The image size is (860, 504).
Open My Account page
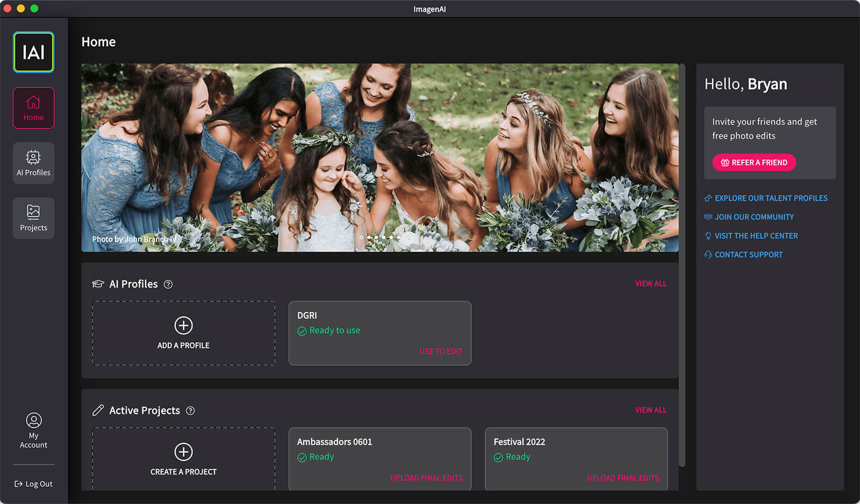pyautogui.click(x=33, y=430)
